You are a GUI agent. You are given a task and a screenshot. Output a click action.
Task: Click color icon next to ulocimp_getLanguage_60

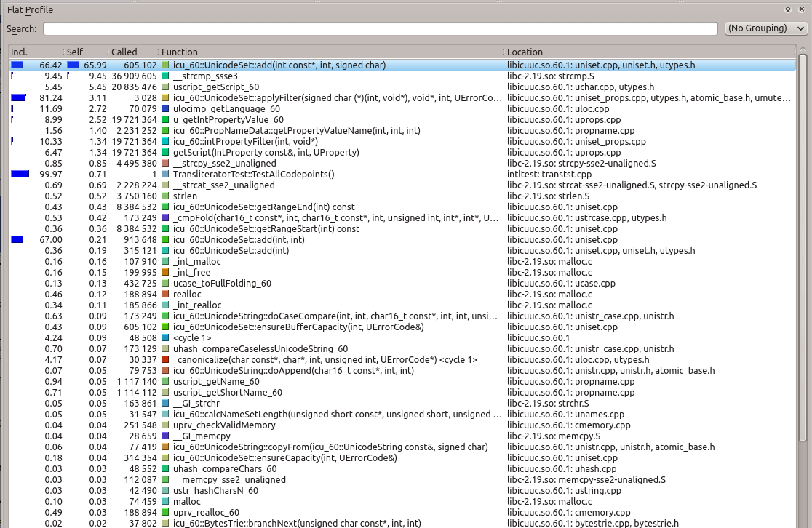click(x=166, y=109)
